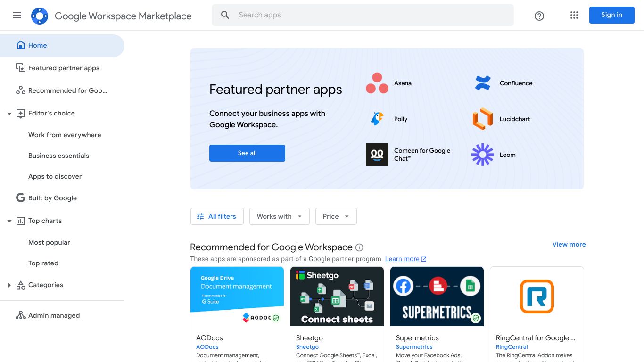Click the Built by Google G icon
This screenshot has height=362, width=644.
coord(20,198)
